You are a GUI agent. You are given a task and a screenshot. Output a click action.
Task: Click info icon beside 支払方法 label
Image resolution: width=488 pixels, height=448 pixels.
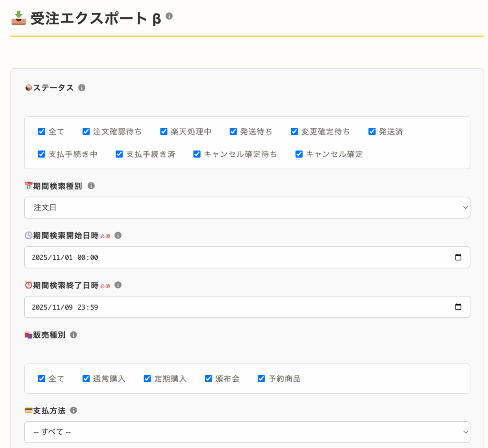[x=73, y=410]
